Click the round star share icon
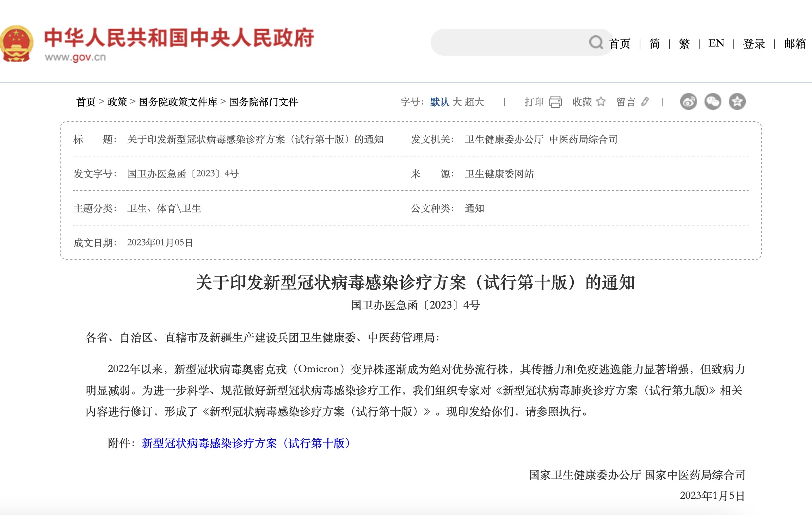The height and width of the screenshot is (515, 812). [737, 102]
